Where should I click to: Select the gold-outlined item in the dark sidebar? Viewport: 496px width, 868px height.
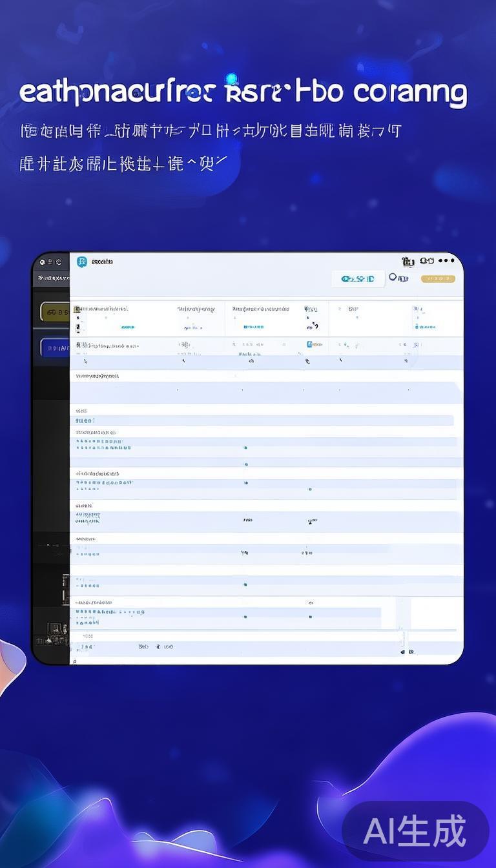[x=55, y=312]
